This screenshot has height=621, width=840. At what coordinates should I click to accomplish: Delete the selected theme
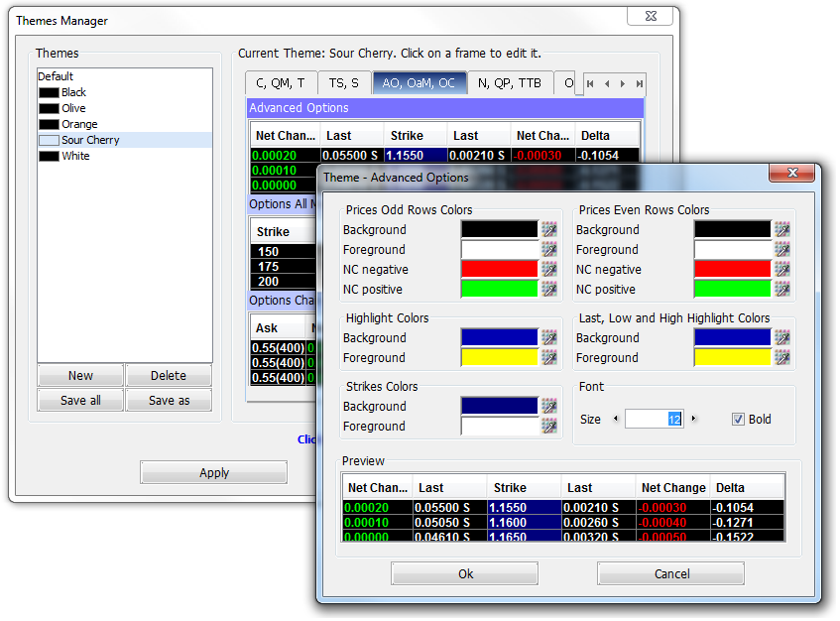click(169, 376)
